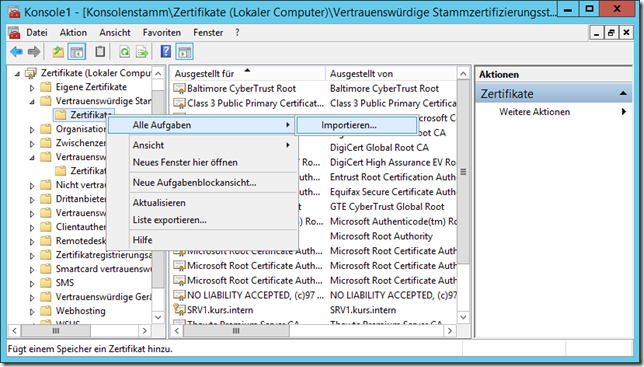Click the MMC document icon left of Datei
This screenshot has width=644, height=367.
(x=14, y=32)
